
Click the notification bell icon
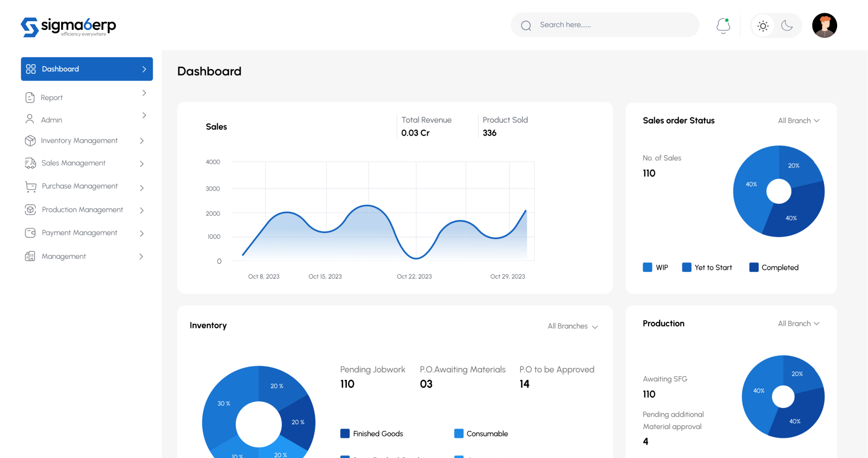coord(723,25)
